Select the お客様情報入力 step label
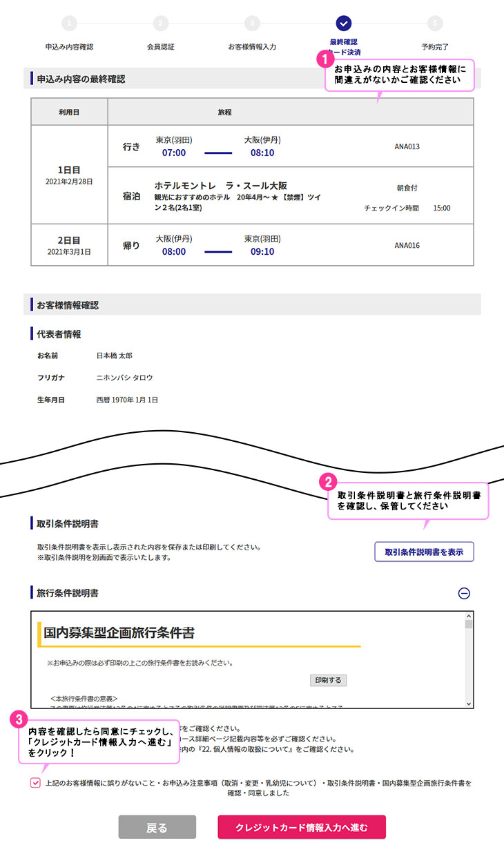 [x=253, y=47]
